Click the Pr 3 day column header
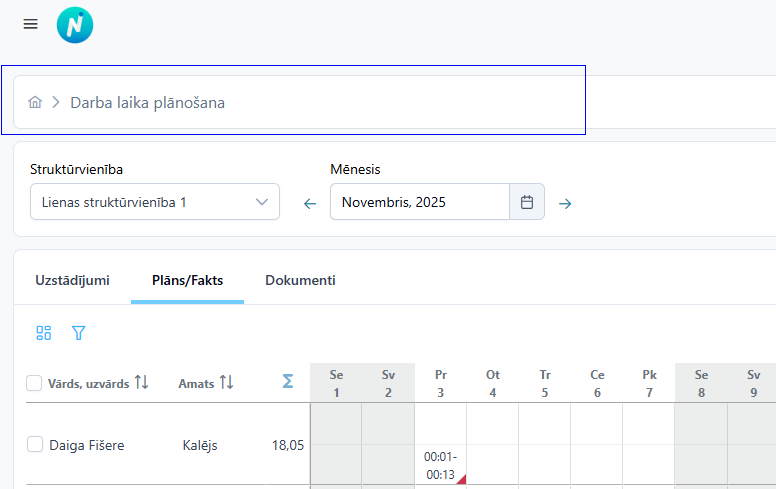The height and width of the screenshot is (489, 776). [441, 384]
